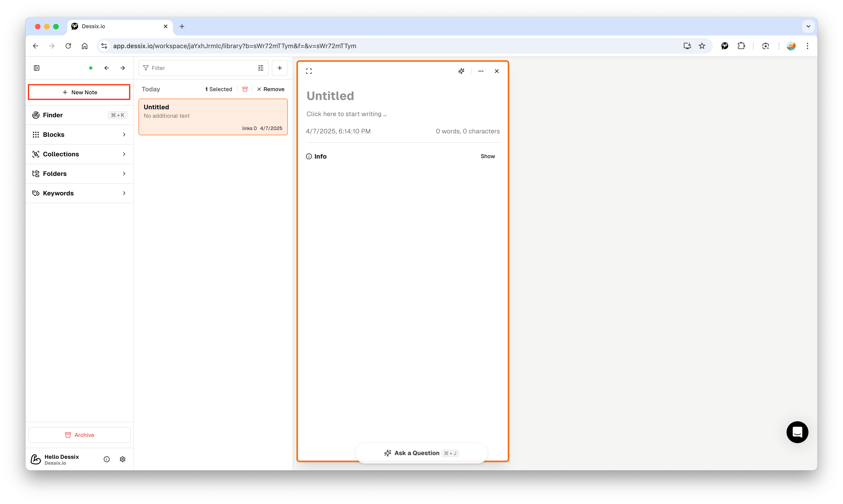Expand the Keywords section
Image resolution: width=843 pixels, height=504 pixels.
[80, 193]
